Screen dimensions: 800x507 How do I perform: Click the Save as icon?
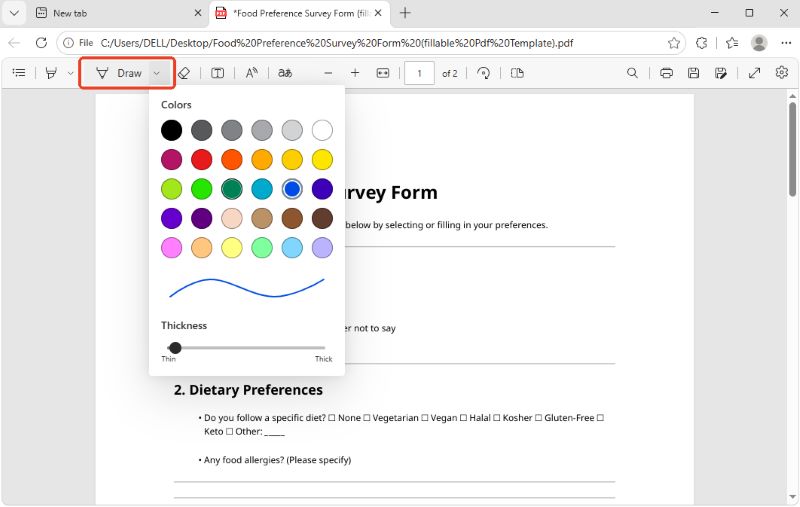720,73
